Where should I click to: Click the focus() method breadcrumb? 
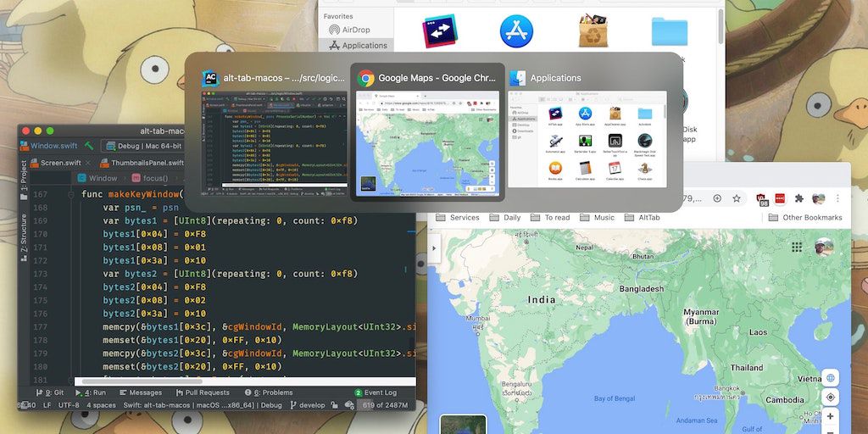point(149,178)
